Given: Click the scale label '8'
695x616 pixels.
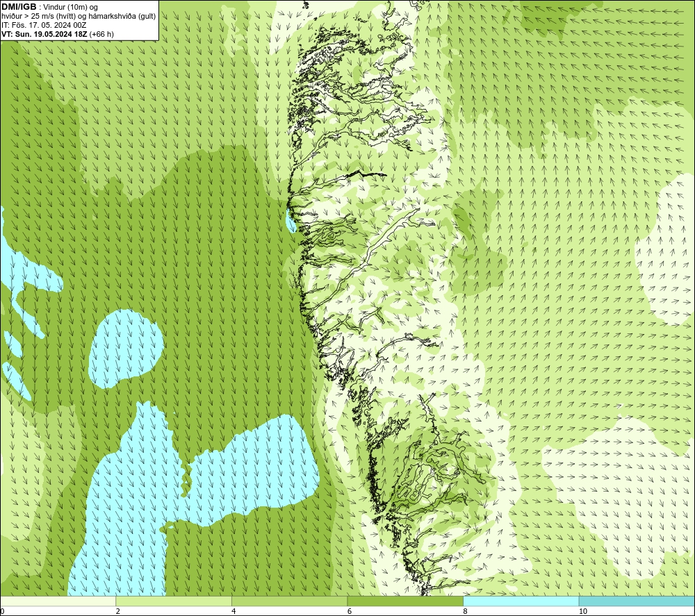Looking at the screenshot, I should tap(465, 612).
